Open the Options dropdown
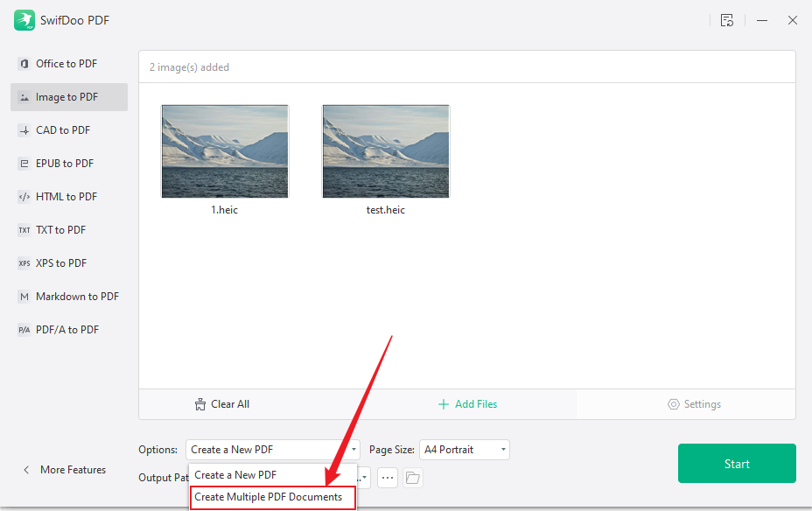 coord(272,449)
